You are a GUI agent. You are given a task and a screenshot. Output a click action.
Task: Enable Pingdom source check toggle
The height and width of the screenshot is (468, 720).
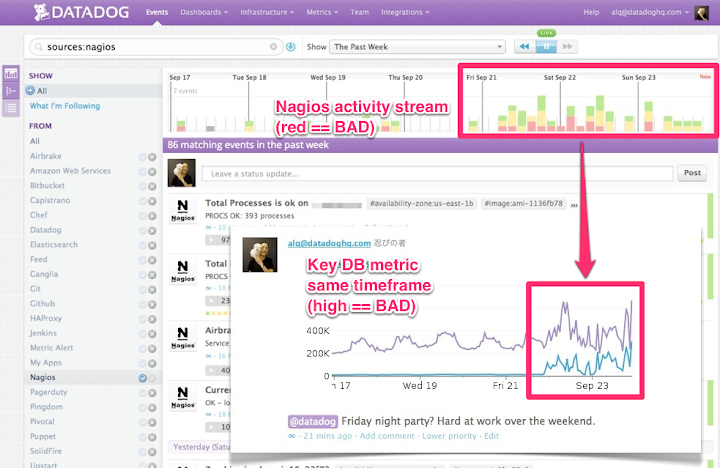point(143,408)
